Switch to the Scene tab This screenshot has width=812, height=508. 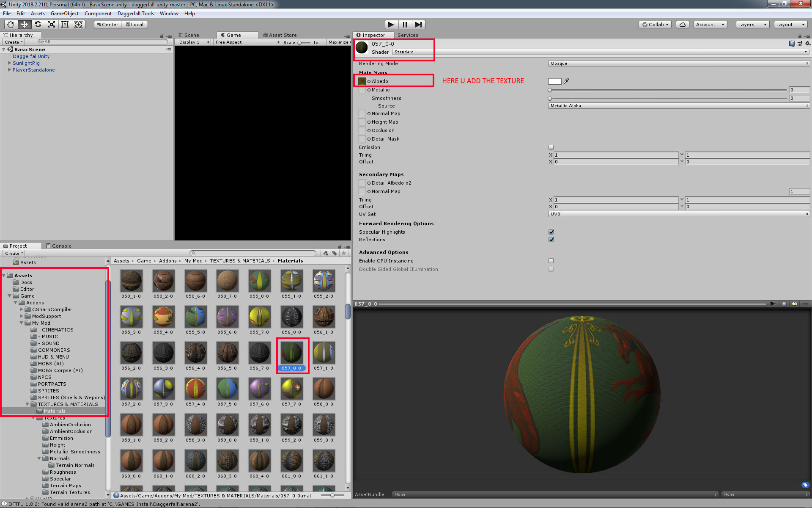189,35
